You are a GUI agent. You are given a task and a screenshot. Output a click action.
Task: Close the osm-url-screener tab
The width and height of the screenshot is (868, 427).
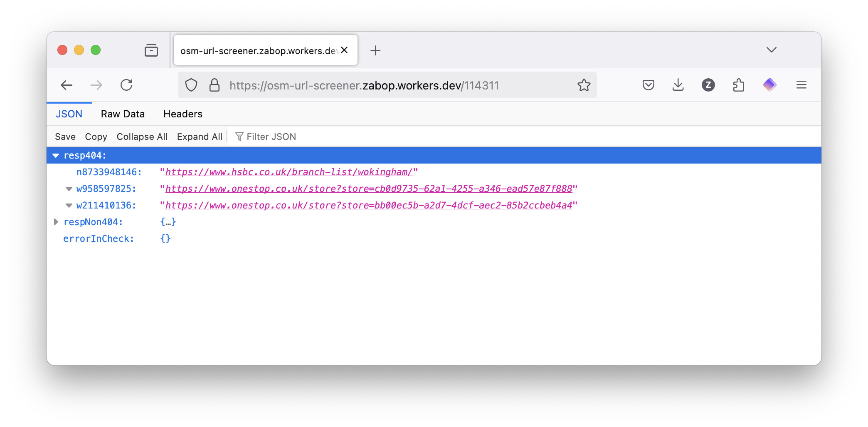tap(344, 50)
